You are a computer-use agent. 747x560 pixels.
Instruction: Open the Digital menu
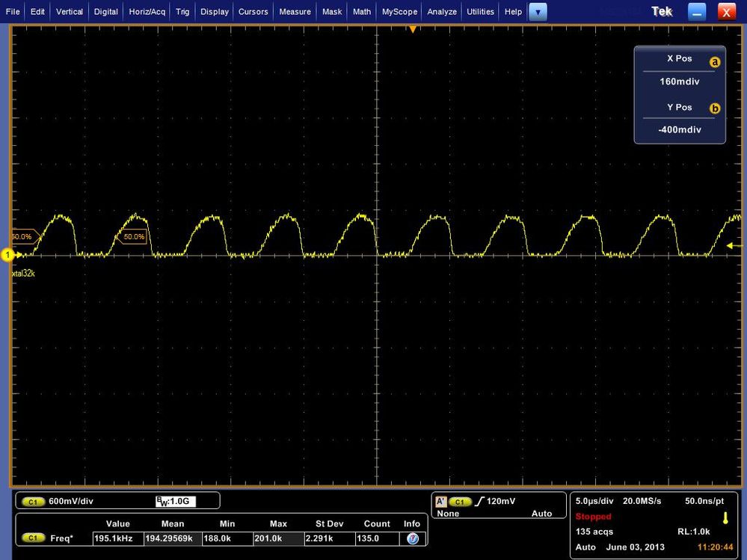pyautogui.click(x=105, y=11)
